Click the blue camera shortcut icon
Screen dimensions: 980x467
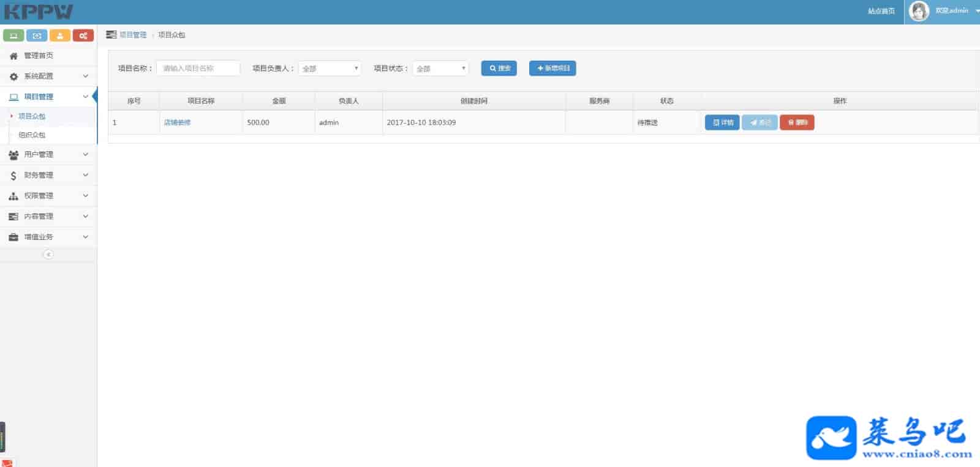(x=37, y=35)
